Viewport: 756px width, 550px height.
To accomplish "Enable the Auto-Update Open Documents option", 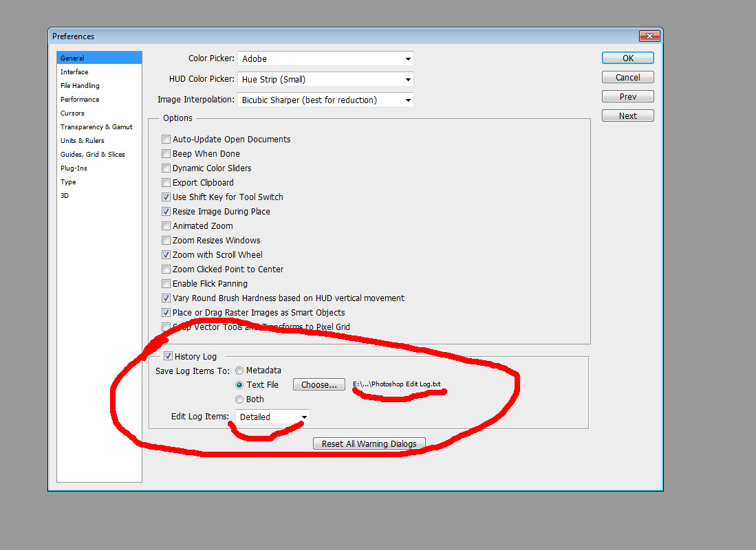I will click(166, 139).
